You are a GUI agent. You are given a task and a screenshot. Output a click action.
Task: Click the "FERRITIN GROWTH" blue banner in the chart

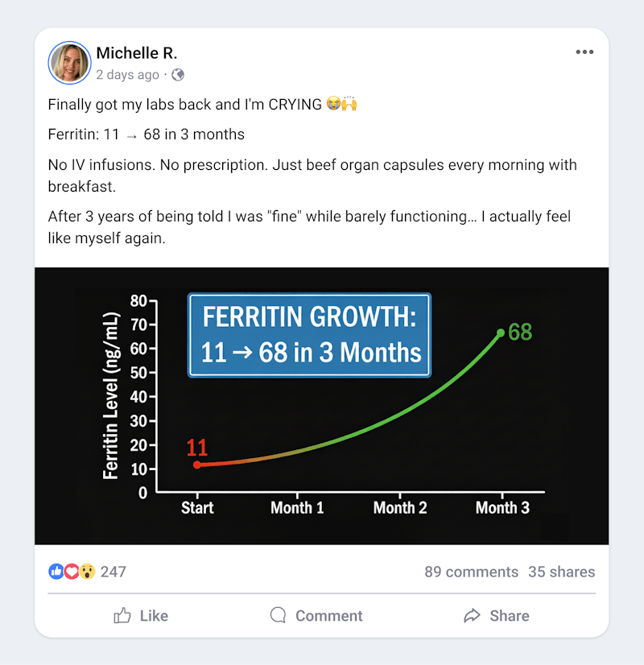310,335
